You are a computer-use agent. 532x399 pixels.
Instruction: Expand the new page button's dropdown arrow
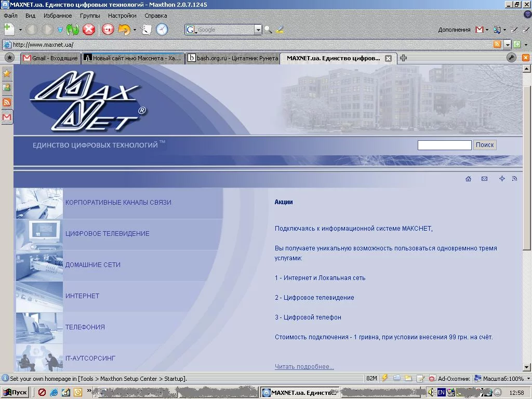coord(20,30)
